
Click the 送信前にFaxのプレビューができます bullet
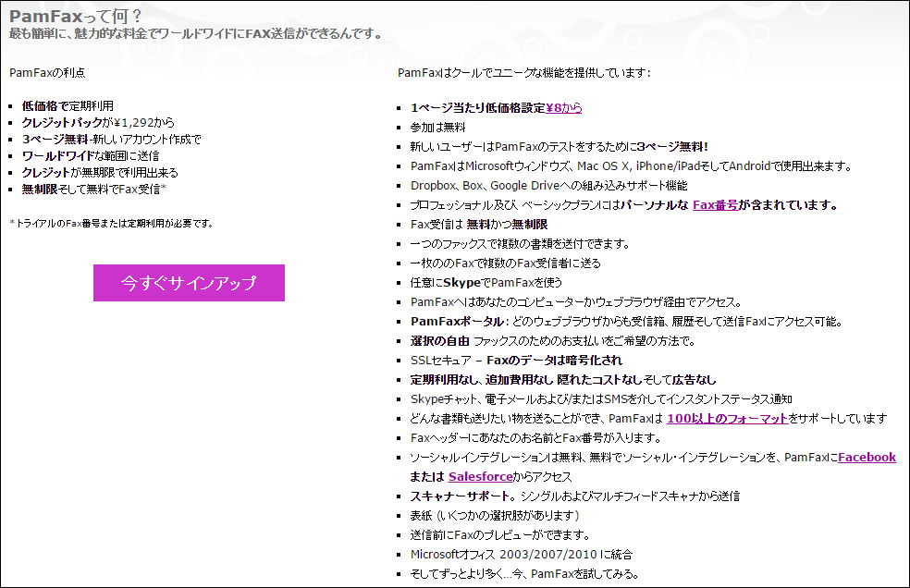pos(500,535)
